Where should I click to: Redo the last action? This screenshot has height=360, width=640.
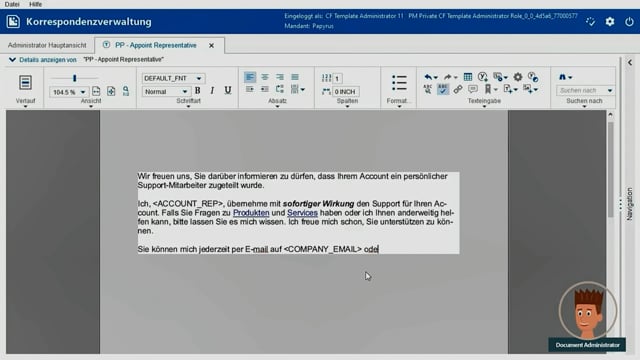447,77
